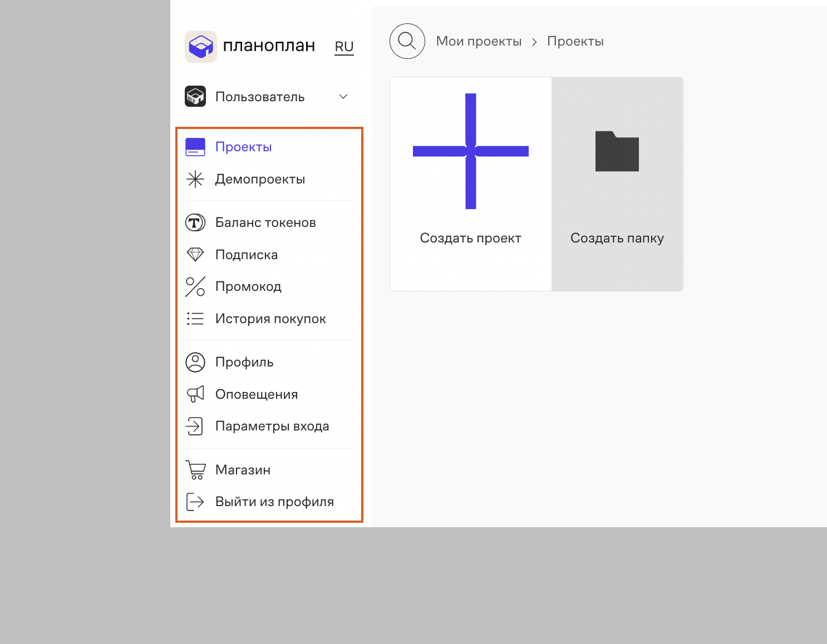Click the asterisk Демопроекты icon
Image resolution: width=827 pixels, height=644 pixels.
195,179
